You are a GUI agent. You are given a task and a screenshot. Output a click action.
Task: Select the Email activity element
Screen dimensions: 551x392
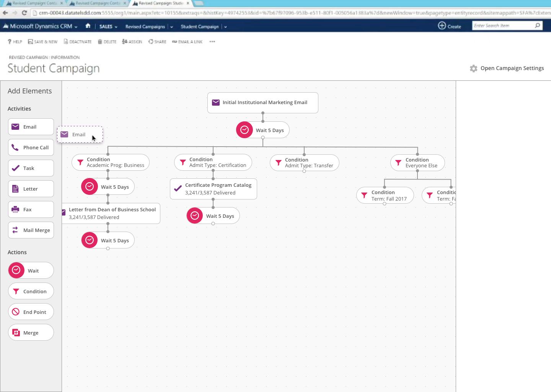pyautogui.click(x=31, y=127)
